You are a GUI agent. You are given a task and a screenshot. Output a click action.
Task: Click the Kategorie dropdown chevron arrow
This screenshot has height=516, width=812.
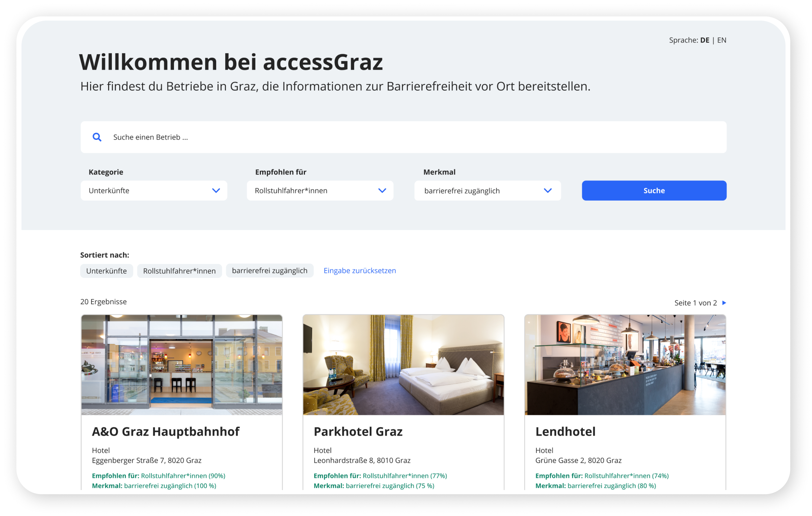coord(216,191)
